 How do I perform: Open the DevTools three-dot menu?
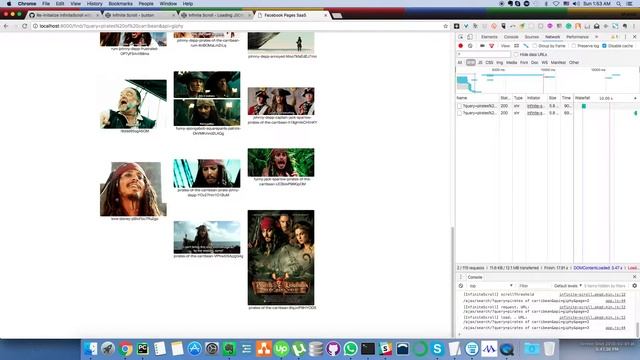pos(625,37)
